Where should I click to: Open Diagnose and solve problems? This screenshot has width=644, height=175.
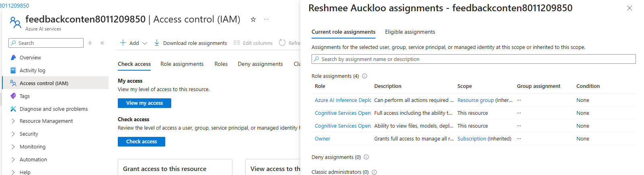point(53,109)
